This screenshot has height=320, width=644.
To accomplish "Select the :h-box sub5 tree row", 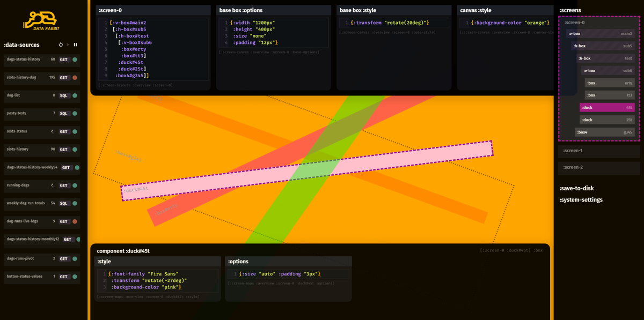I will click(x=603, y=46).
